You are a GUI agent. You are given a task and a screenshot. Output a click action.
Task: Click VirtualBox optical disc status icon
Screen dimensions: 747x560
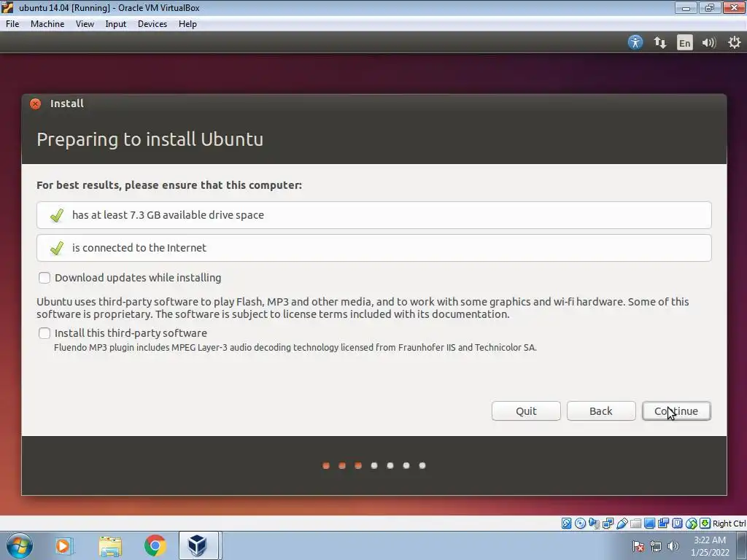point(580,524)
